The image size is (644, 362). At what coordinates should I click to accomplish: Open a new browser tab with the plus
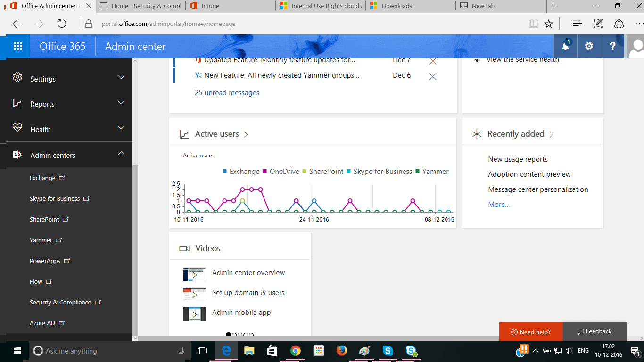tap(554, 6)
